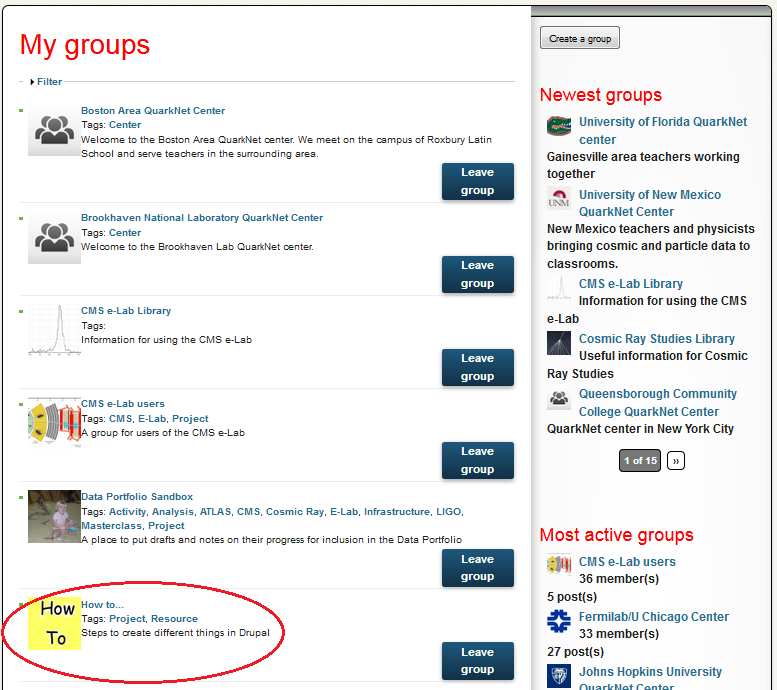Image resolution: width=777 pixels, height=690 pixels.
Task: Open Queensborough Community College QuarkNet Center link
Action: tap(658, 402)
